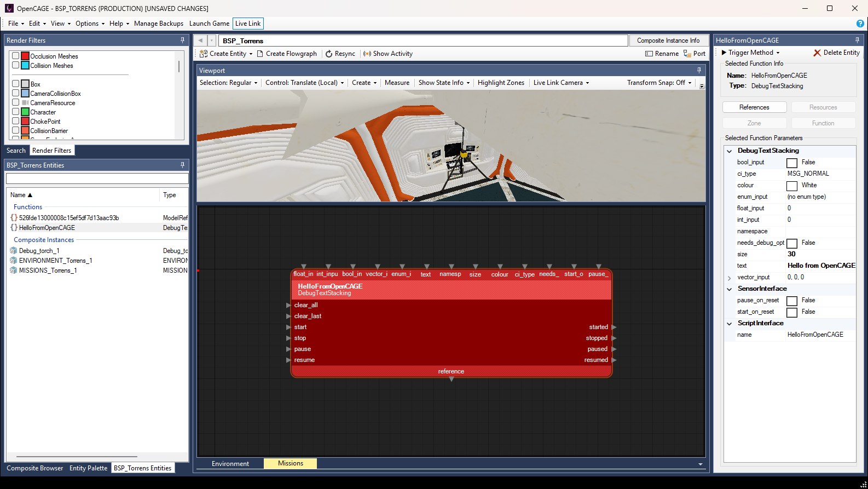The width and height of the screenshot is (868, 489).
Task: Open the Options menu
Action: pyautogui.click(x=90, y=24)
